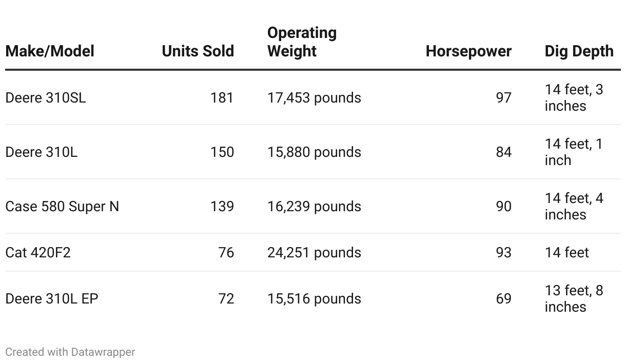
Task: Click the 181 units sold value
Action: 222,97
